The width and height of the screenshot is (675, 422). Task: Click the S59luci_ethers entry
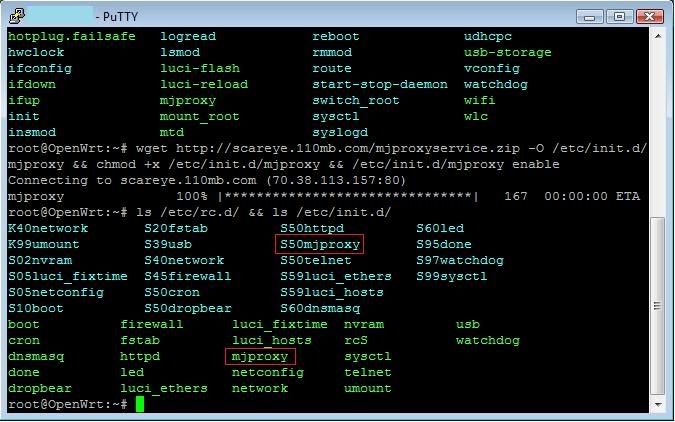click(x=336, y=276)
